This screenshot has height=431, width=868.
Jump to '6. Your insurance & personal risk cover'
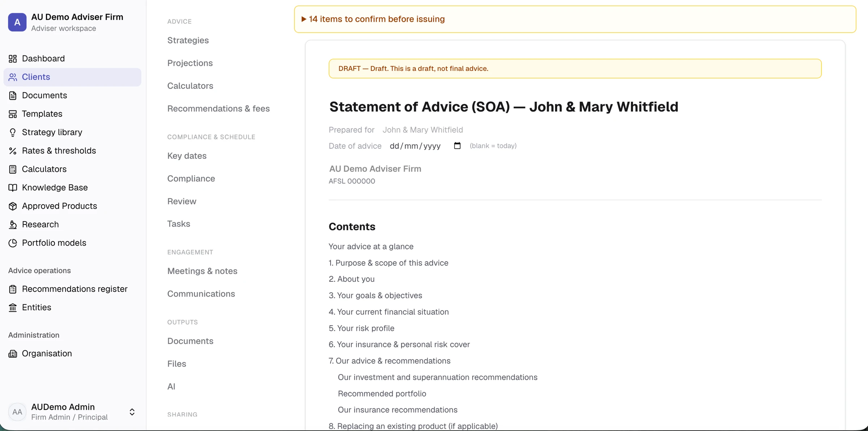tap(399, 345)
